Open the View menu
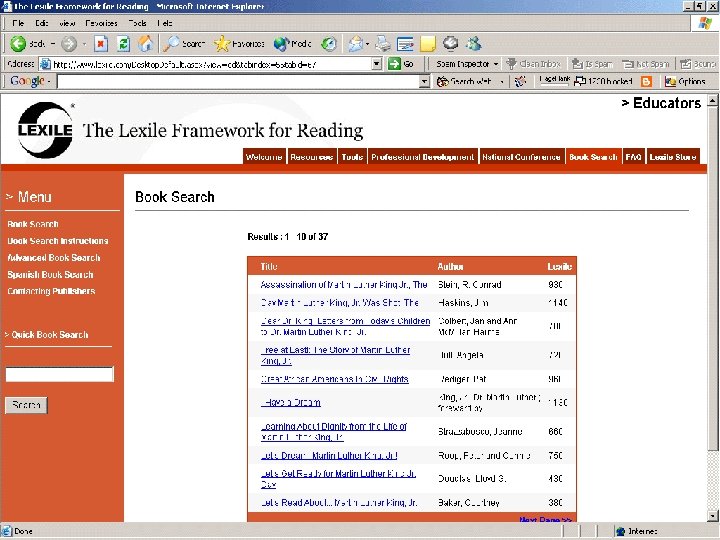This screenshot has height=540, width=720. click(67, 23)
